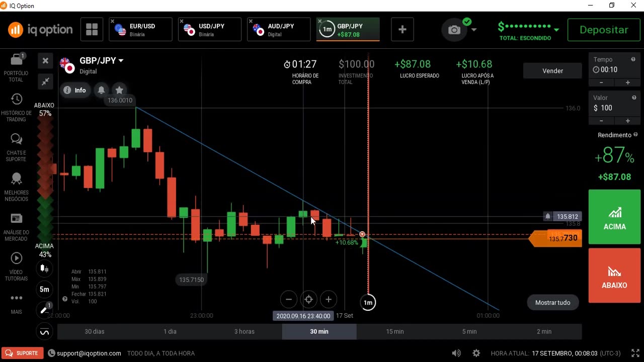Image resolution: width=644 pixels, height=362 pixels.
Task: Select the 3 horas time range
Action: click(x=245, y=331)
